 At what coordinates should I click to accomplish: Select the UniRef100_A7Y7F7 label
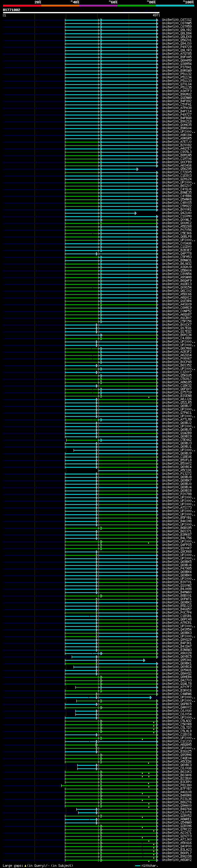click(x=177, y=687)
